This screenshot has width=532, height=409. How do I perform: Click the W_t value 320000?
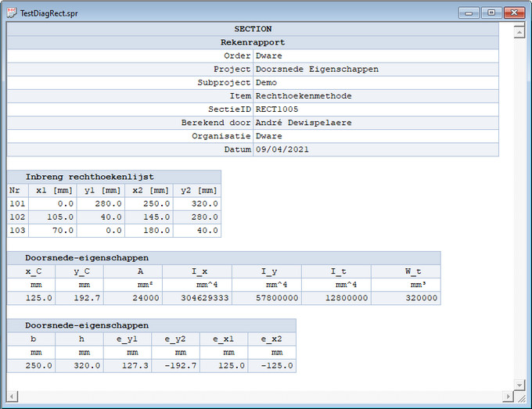tap(422, 298)
